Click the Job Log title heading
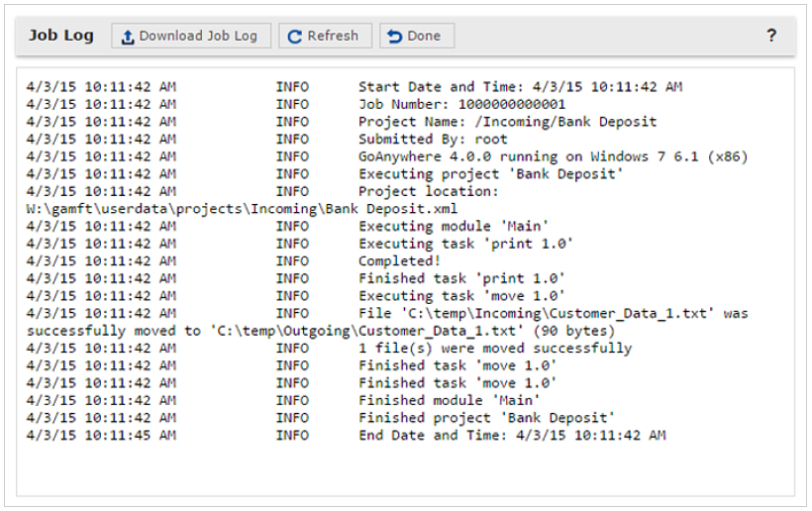812x511 pixels. (x=61, y=36)
